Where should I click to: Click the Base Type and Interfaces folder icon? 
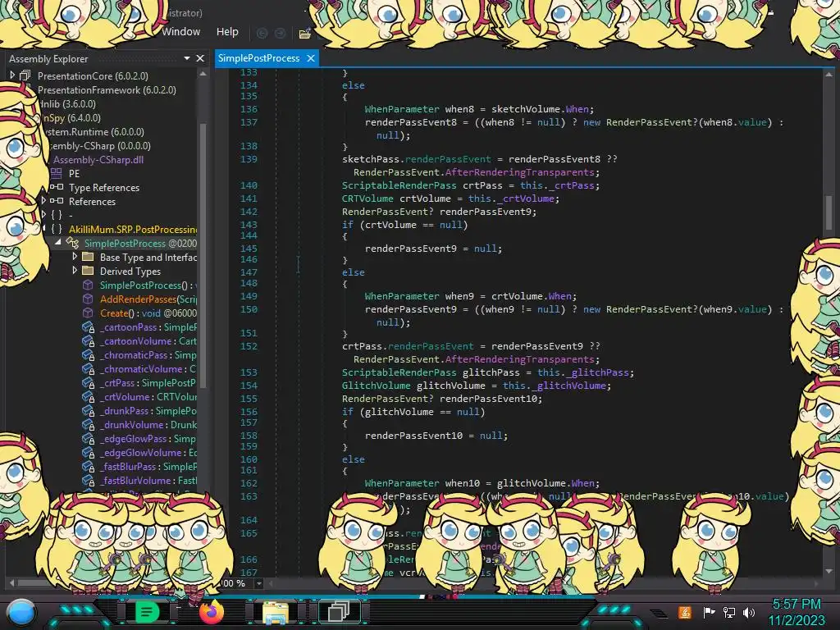[x=88, y=257]
